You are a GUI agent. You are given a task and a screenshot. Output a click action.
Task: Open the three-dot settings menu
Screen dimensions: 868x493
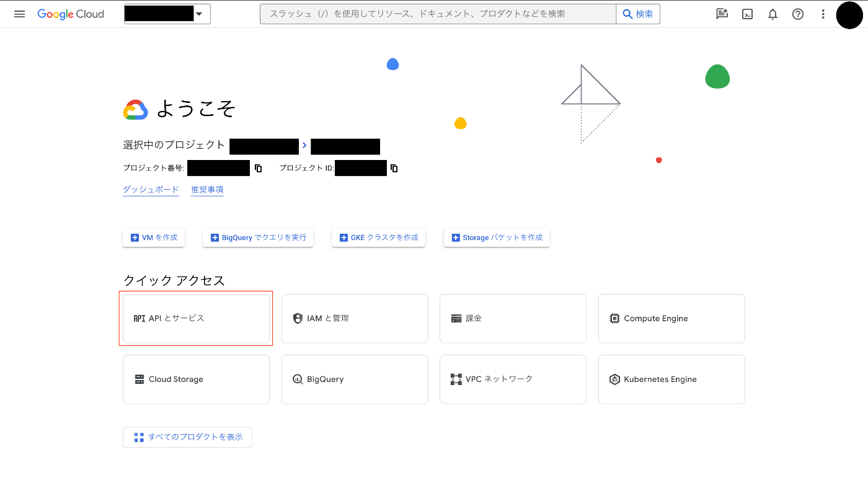(823, 14)
